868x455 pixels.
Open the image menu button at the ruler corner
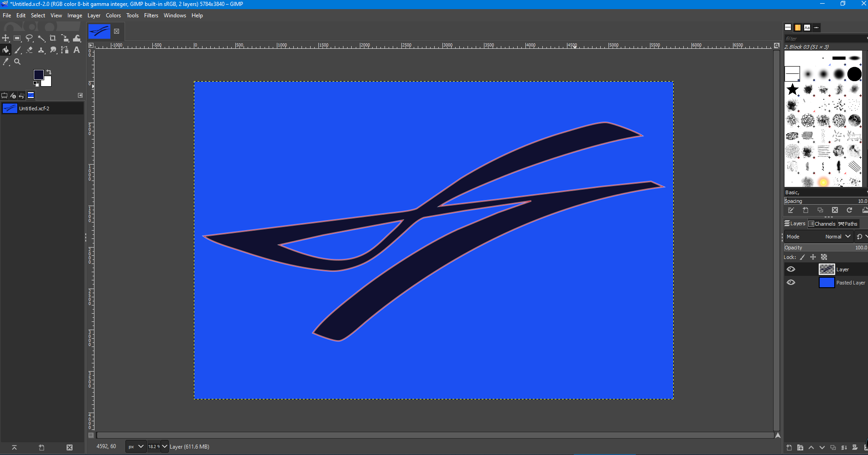point(91,45)
